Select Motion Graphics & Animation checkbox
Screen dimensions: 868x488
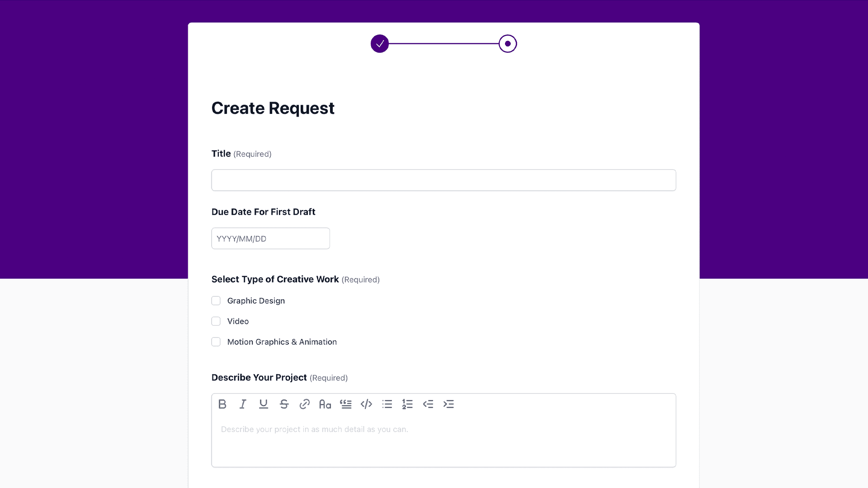tap(216, 342)
